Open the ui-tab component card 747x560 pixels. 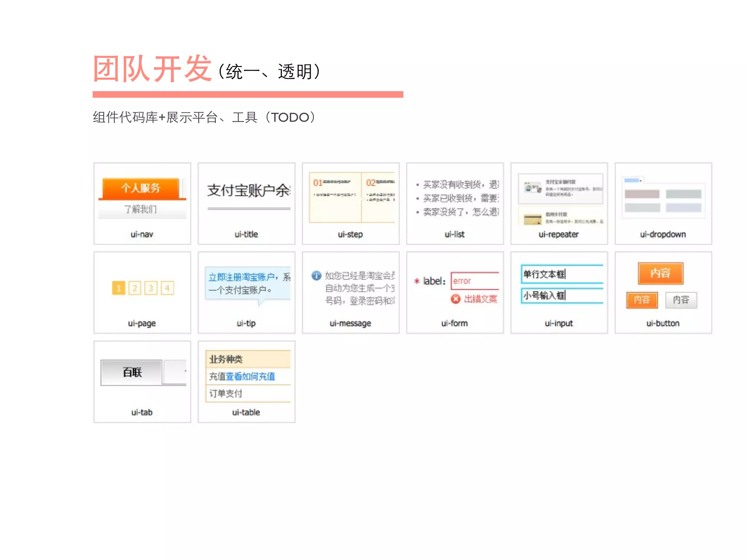pos(142,382)
